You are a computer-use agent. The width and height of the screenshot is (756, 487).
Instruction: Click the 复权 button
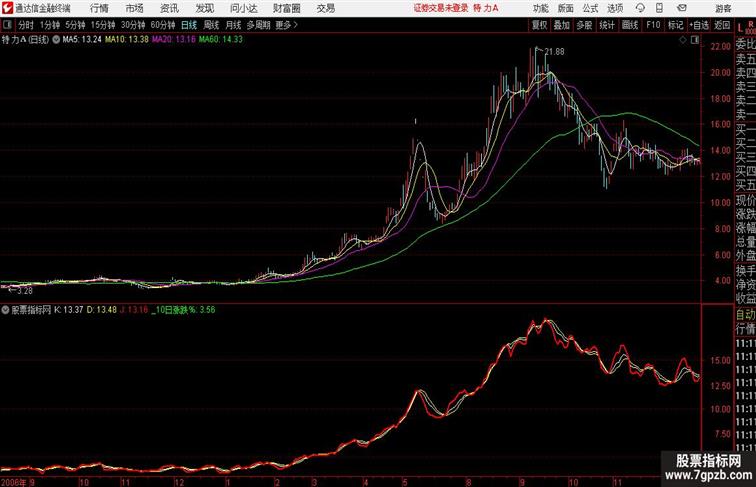(540, 25)
